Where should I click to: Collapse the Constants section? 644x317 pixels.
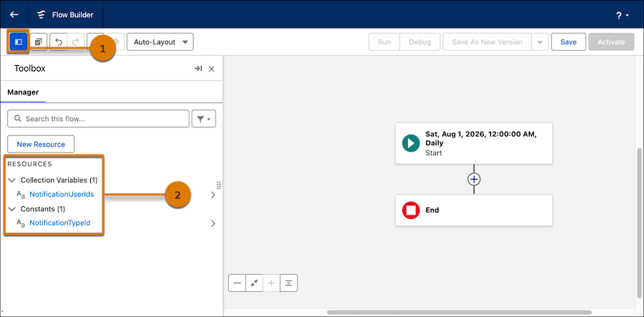(x=12, y=209)
